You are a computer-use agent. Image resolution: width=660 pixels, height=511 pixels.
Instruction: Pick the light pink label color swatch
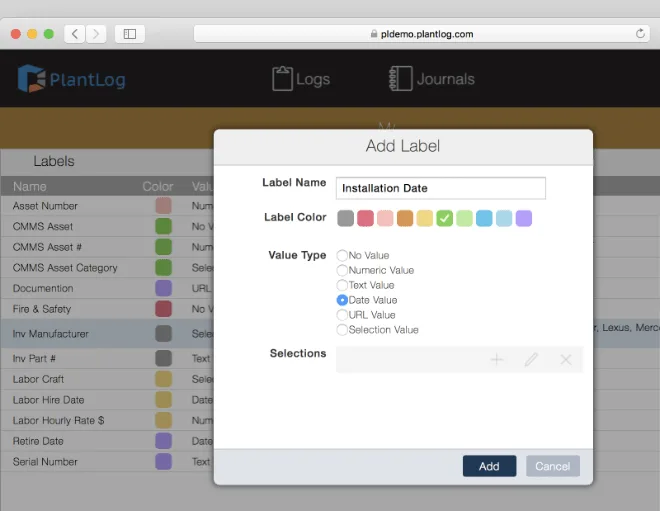385,218
